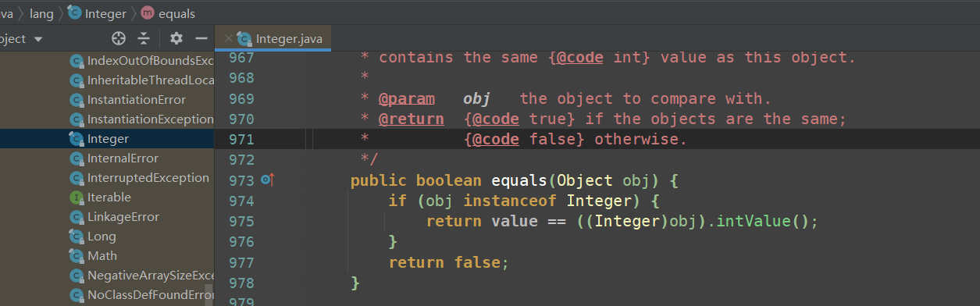The width and height of the screenshot is (980, 306).
Task: Select Math class in project tree
Action: coord(102,256)
